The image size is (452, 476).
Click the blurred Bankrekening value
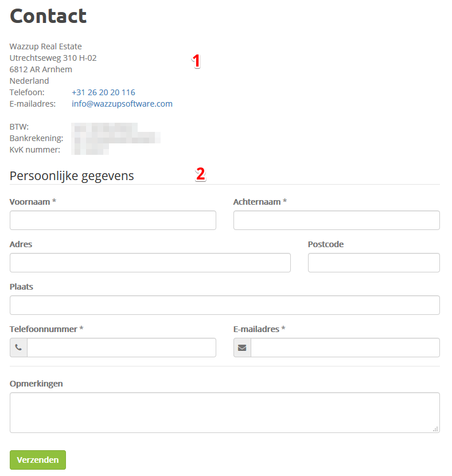116,138
